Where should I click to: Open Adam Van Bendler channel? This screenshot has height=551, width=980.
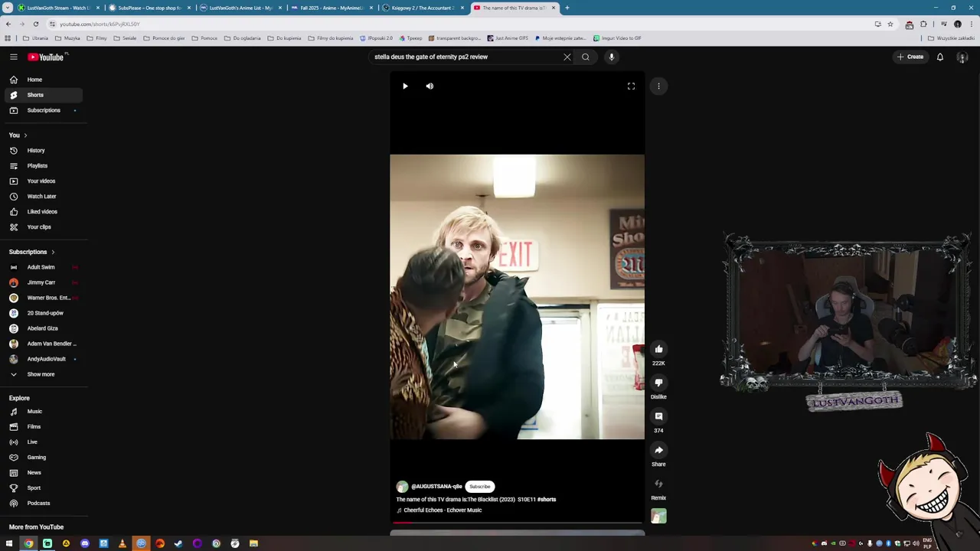[43, 344]
